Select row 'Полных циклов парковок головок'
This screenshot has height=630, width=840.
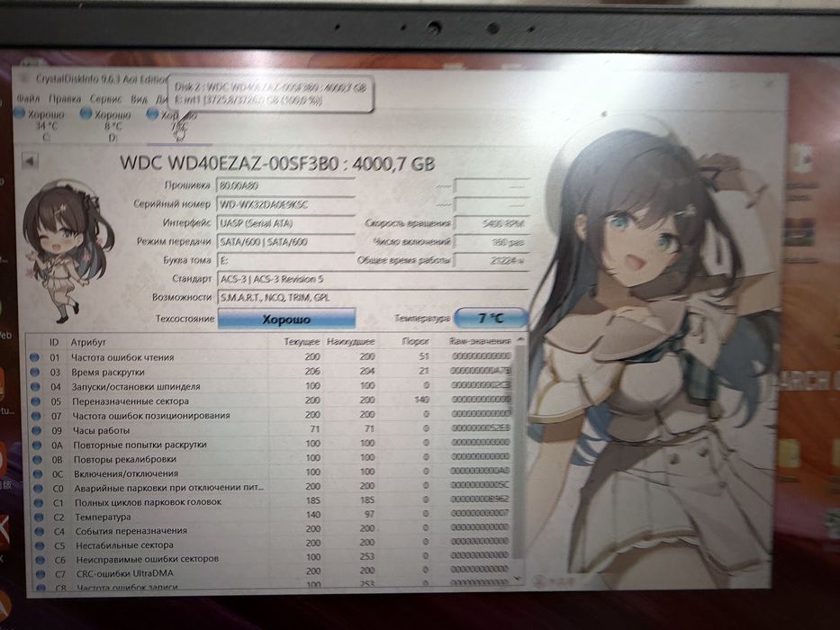coord(270,502)
